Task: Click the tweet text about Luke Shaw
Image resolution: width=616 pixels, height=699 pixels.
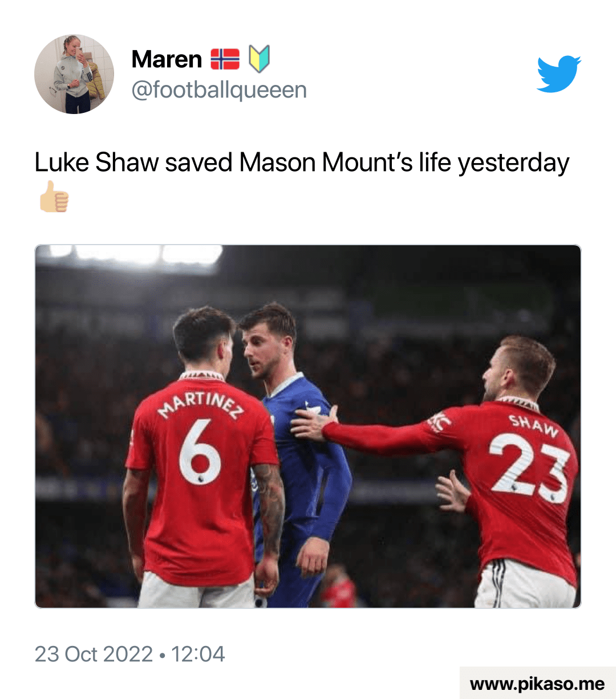Action: [302, 162]
